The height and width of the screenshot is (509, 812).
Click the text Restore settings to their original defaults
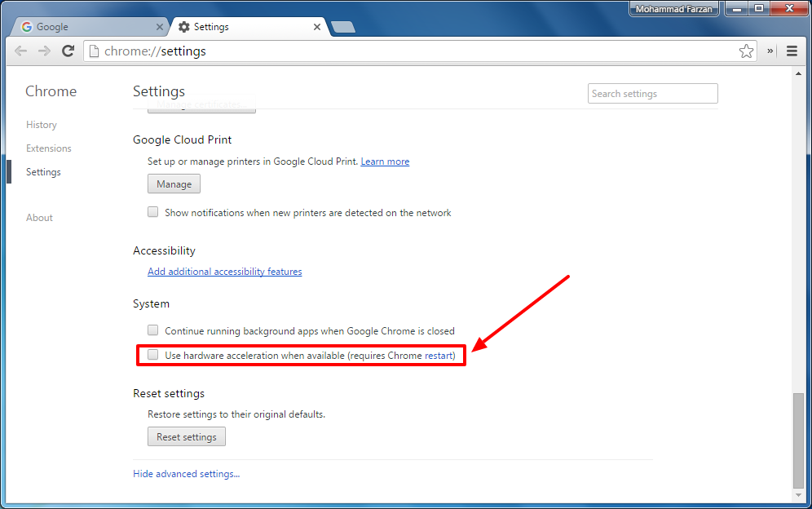coord(236,414)
